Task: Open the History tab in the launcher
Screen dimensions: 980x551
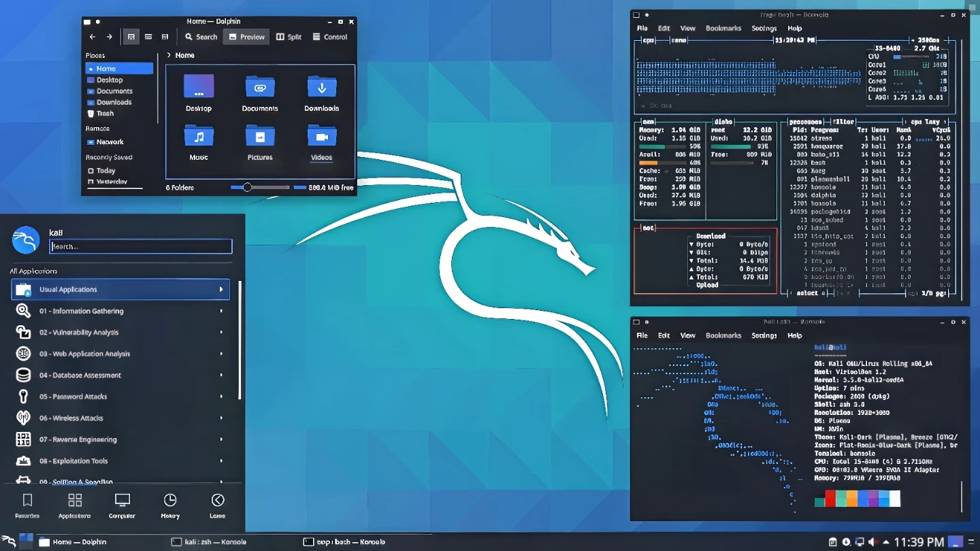Action: click(x=170, y=505)
